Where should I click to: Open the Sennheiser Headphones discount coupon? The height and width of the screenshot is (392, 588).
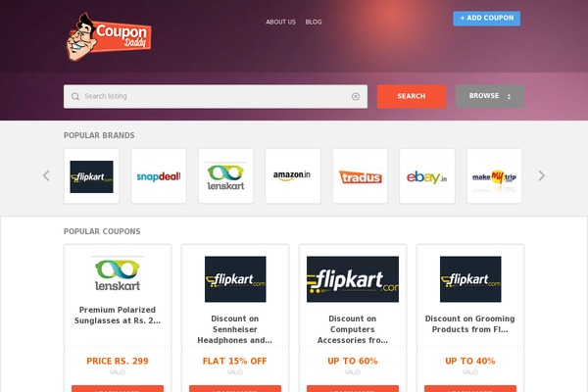235,329
